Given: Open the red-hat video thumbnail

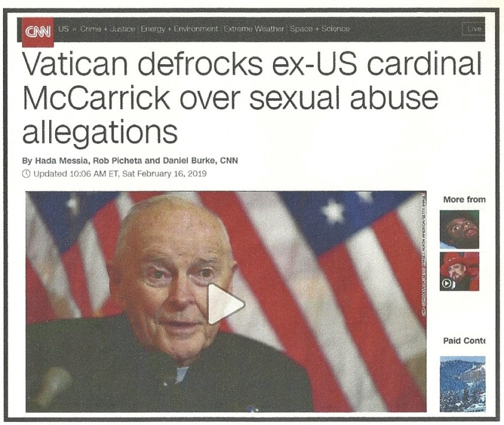Looking at the screenshot, I should click(460, 271).
